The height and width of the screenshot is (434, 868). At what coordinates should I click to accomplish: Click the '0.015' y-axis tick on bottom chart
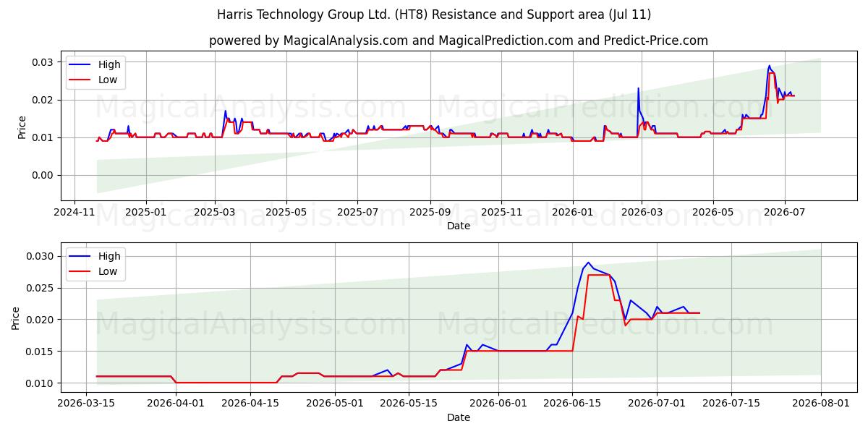click(x=41, y=352)
